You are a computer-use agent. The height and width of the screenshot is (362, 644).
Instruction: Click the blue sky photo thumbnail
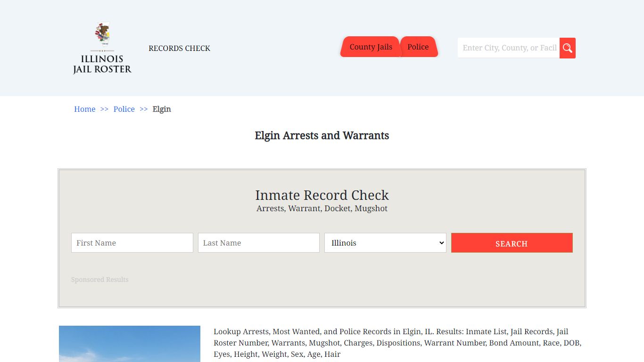coord(130,344)
